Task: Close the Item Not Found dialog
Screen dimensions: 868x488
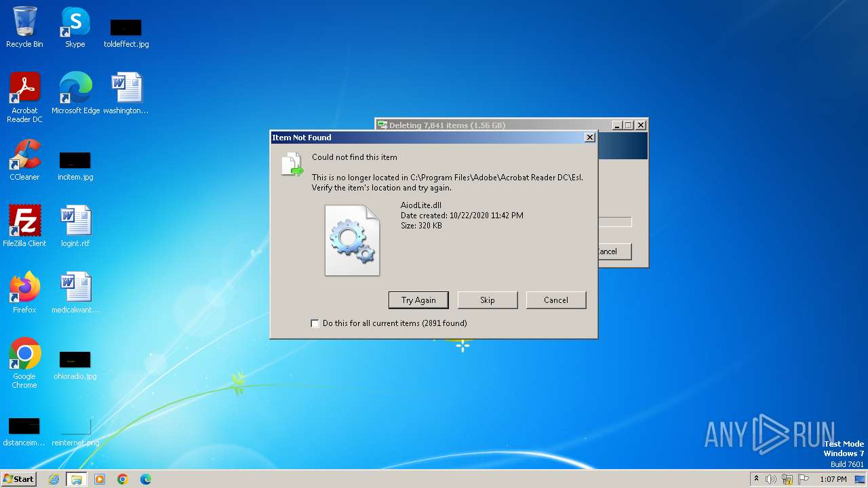Action: click(590, 138)
